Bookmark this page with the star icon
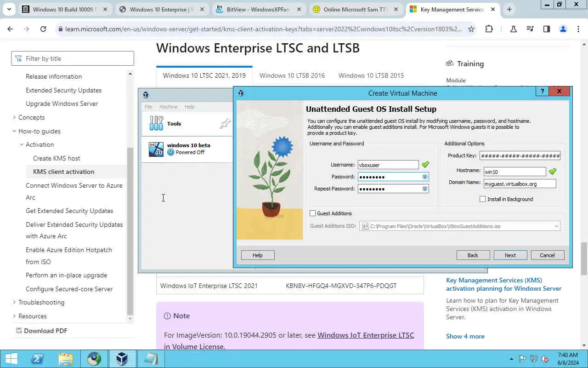The image size is (588, 368). pos(471,29)
